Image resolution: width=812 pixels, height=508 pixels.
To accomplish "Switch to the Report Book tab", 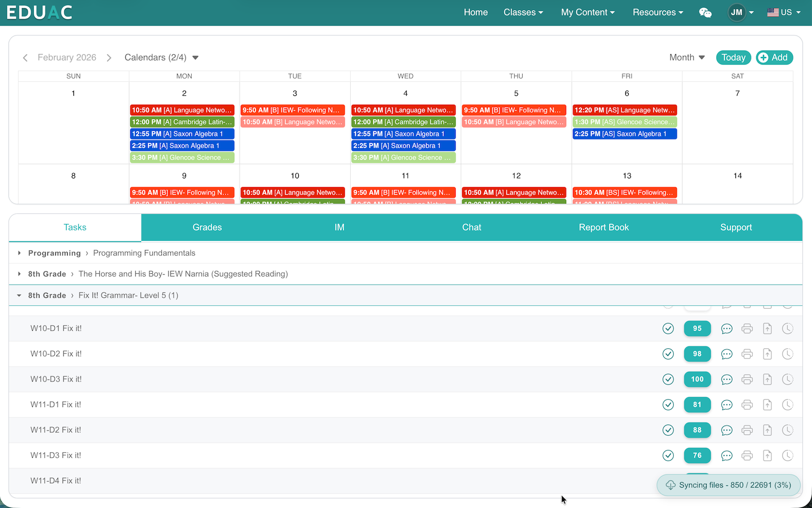I will pyautogui.click(x=604, y=227).
